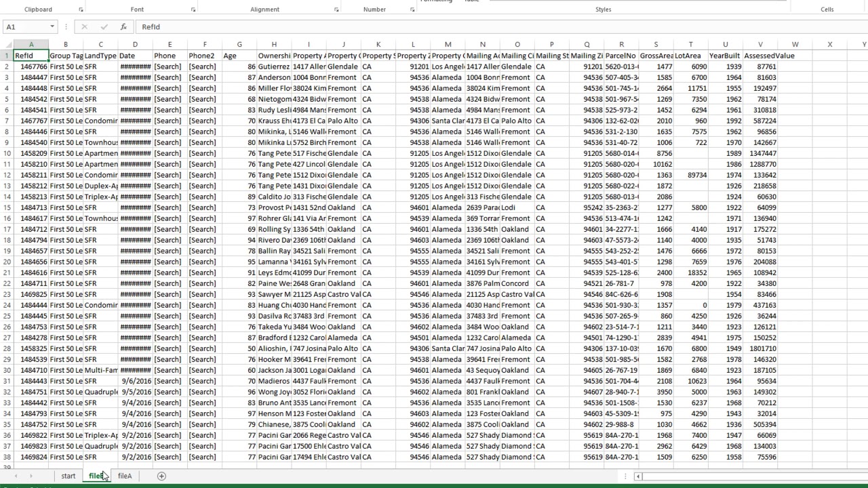The width and height of the screenshot is (868, 488).
Task: Click the LandType header cell
Action: coord(100,56)
